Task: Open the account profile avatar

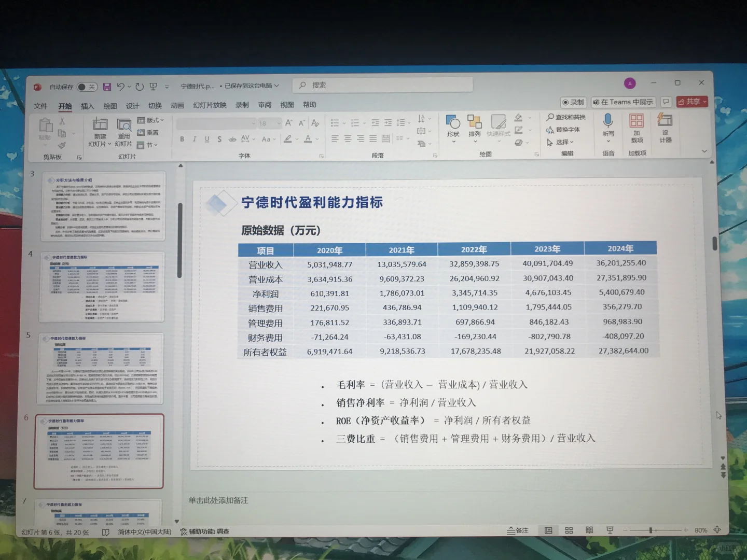Action: [630, 83]
